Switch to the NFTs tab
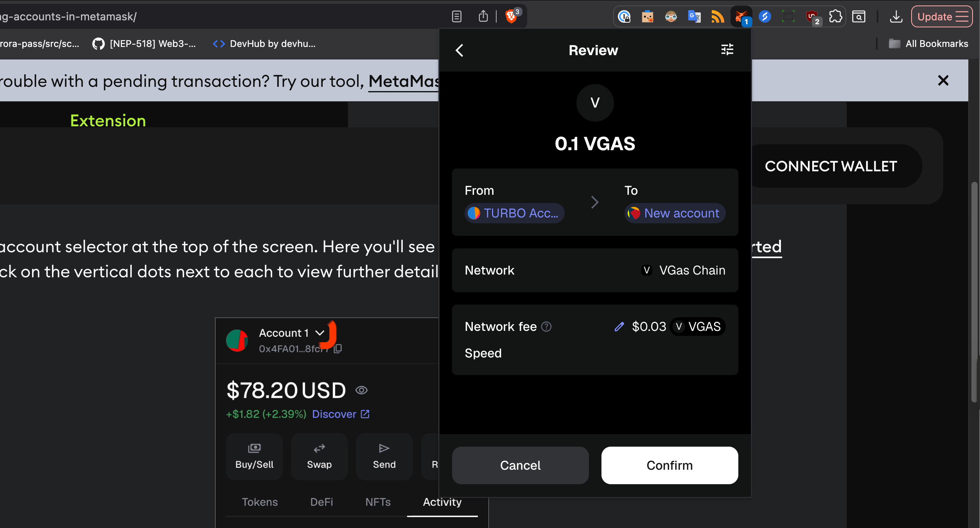The image size is (980, 528). (378, 502)
